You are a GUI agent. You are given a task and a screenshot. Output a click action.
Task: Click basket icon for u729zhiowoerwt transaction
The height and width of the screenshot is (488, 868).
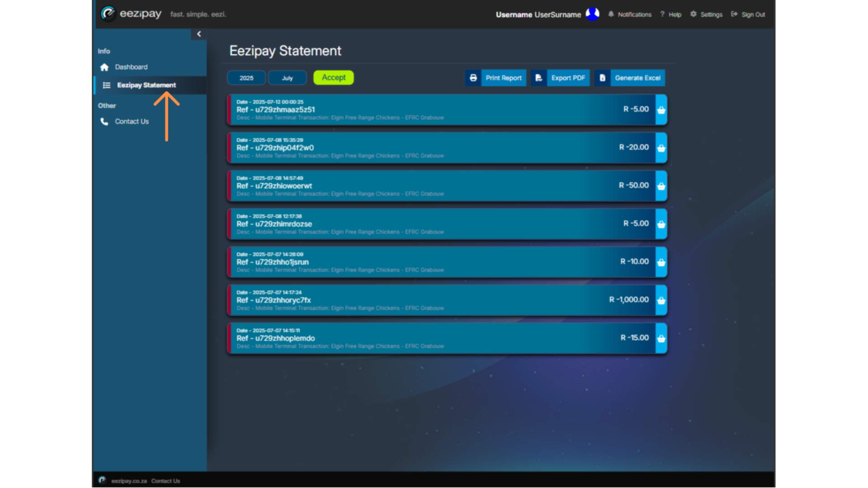click(x=661, y=186)
